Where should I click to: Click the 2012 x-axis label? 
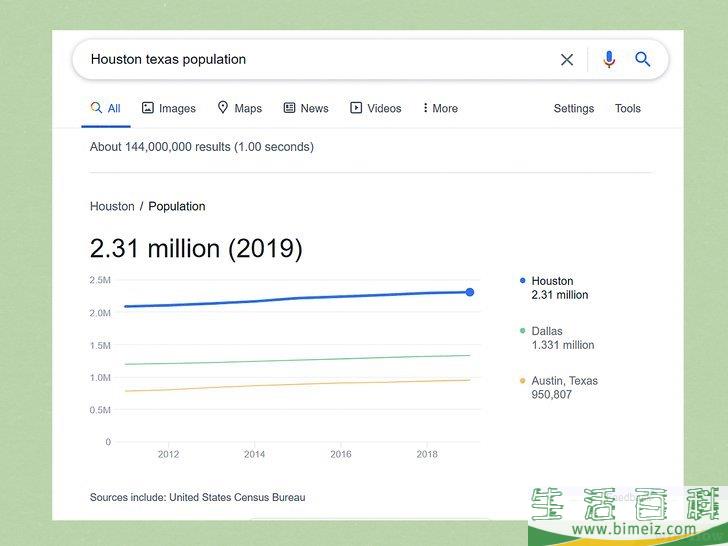(168, 454)
